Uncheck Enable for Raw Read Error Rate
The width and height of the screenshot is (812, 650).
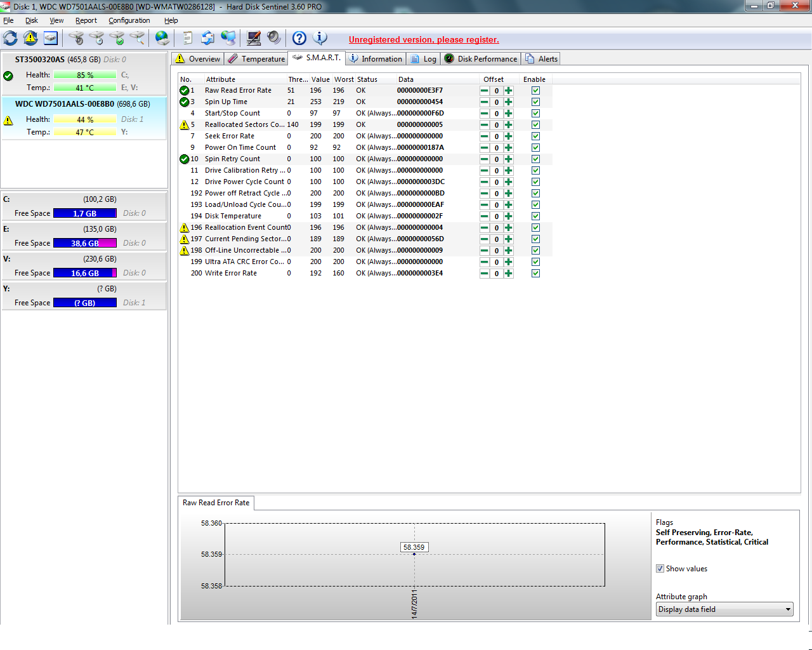pos(535,91)
